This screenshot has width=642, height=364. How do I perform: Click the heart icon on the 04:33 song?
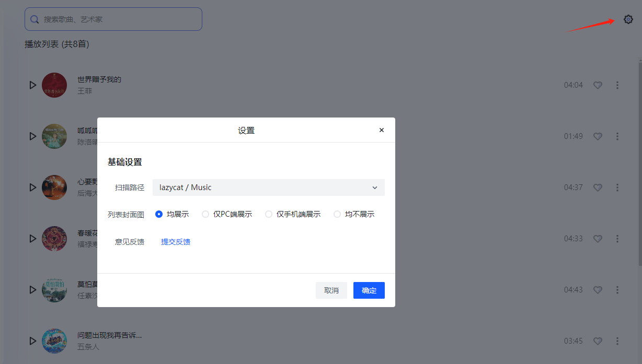click(598, 239)
